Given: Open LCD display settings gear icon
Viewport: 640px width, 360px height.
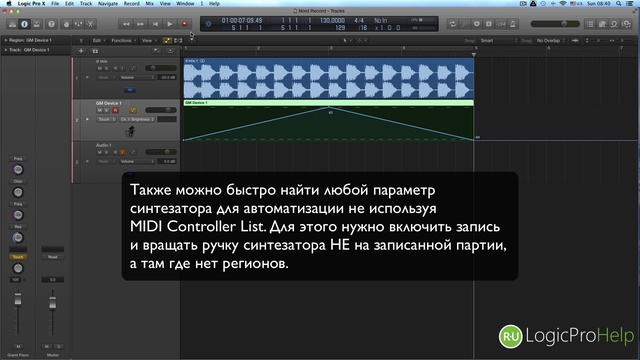Looking at the screenshot, I should 208,24.
